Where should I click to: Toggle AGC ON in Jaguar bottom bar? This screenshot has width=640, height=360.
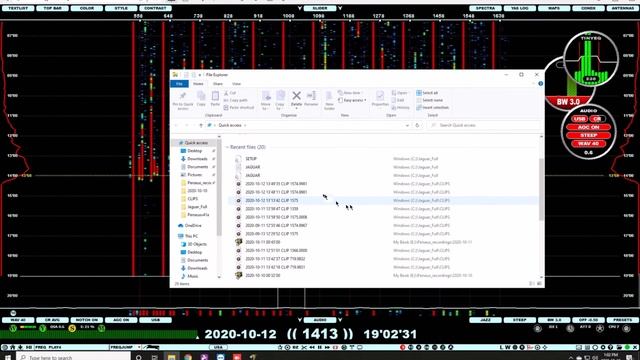pyautogui.click(x=121, y=320)
